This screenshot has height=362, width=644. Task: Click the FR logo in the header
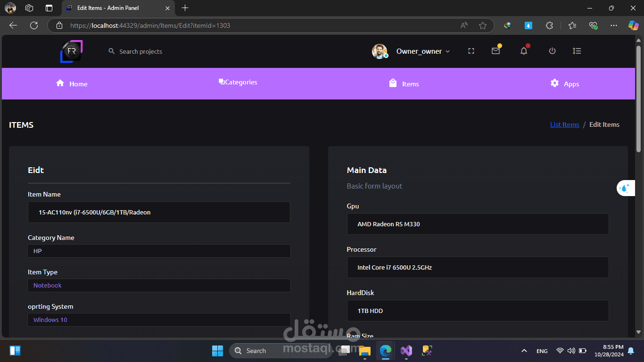pyautogui.click(x=72, y=51)
